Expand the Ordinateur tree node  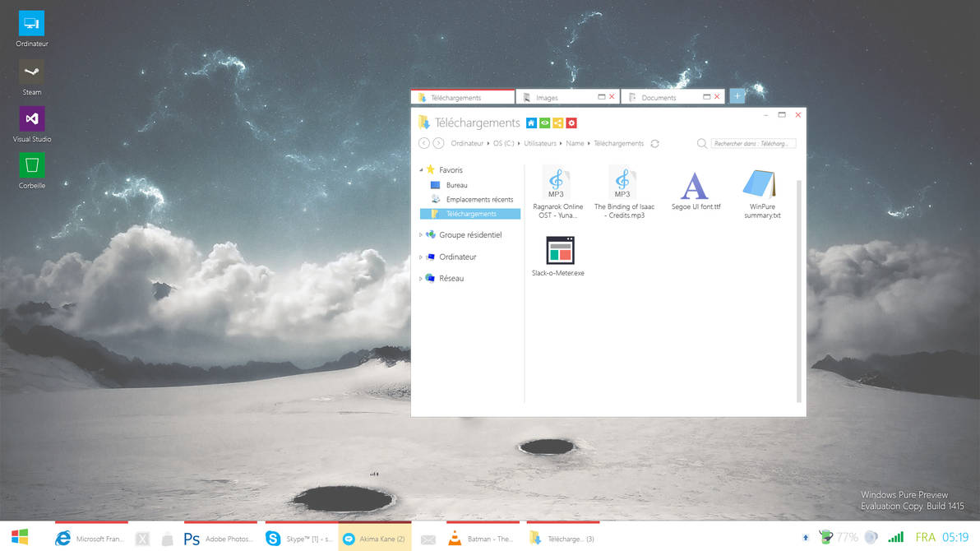tap(421, 257)
